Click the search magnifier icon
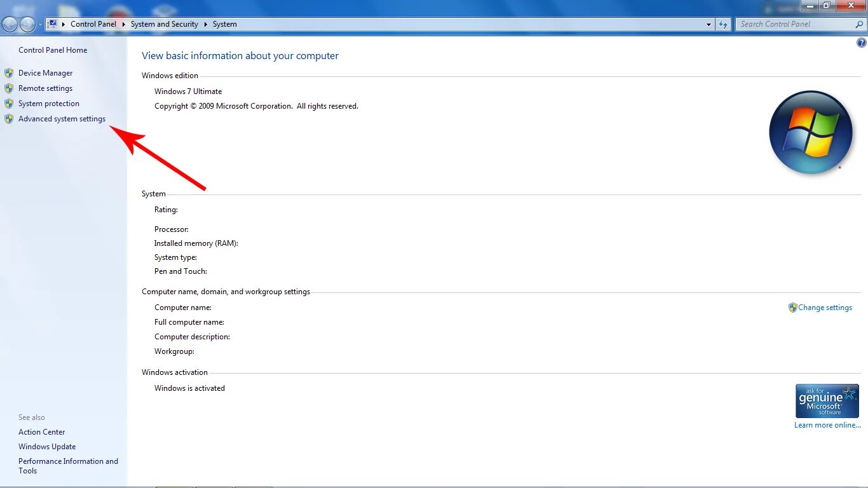 (x=860, y=24)
